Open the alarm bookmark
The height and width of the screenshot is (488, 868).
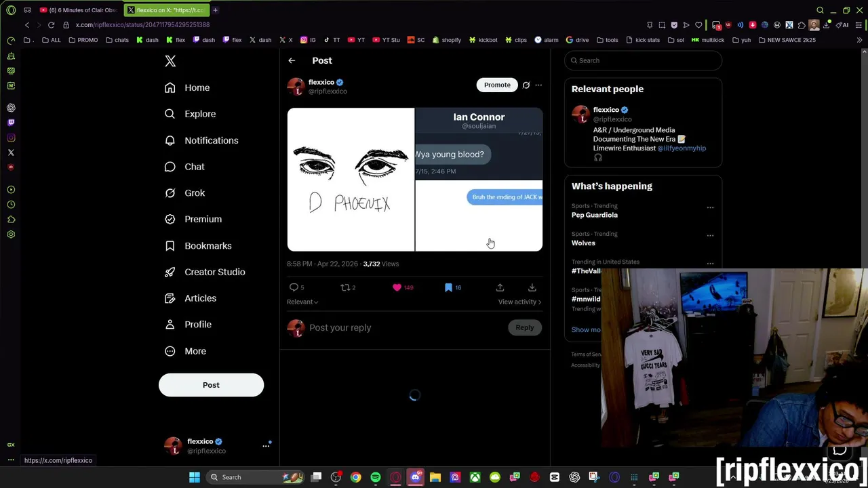547,40
